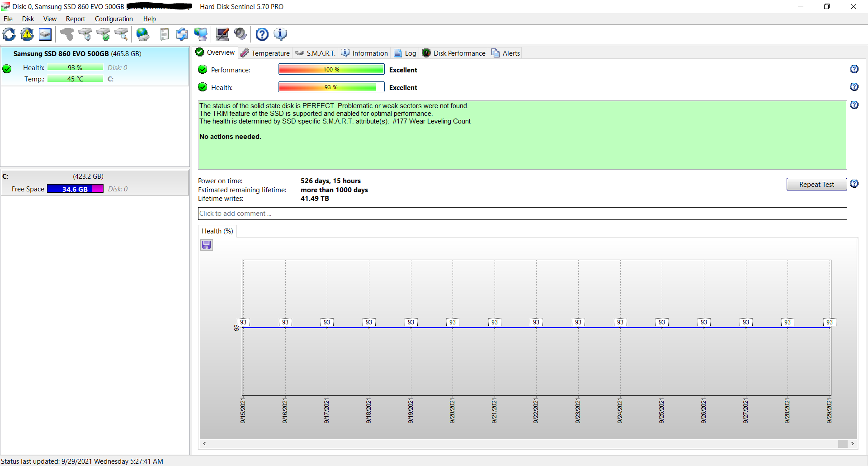This screenshot has height=466, width=868.
Task: Save the Health graph using floppy icon
Action: [207, 245]
